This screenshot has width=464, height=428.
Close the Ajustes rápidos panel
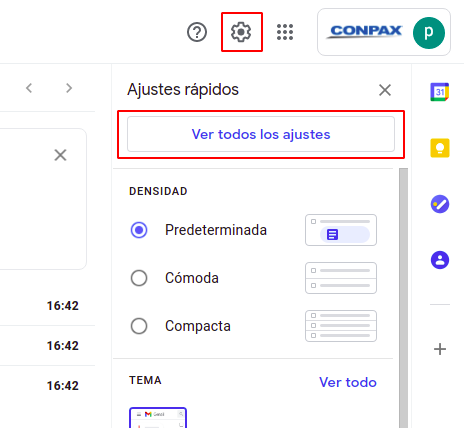pyautogui.click(x=385, y=90)
